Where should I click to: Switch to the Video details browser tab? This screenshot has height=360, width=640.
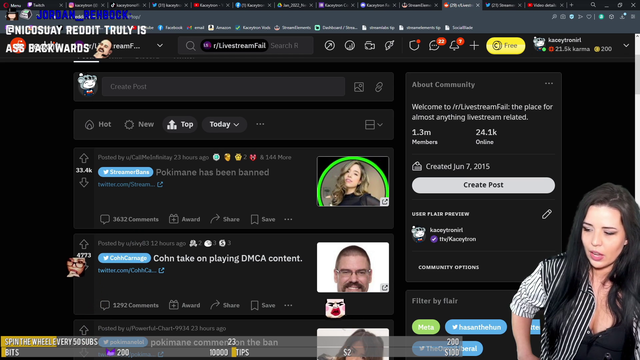544,5
